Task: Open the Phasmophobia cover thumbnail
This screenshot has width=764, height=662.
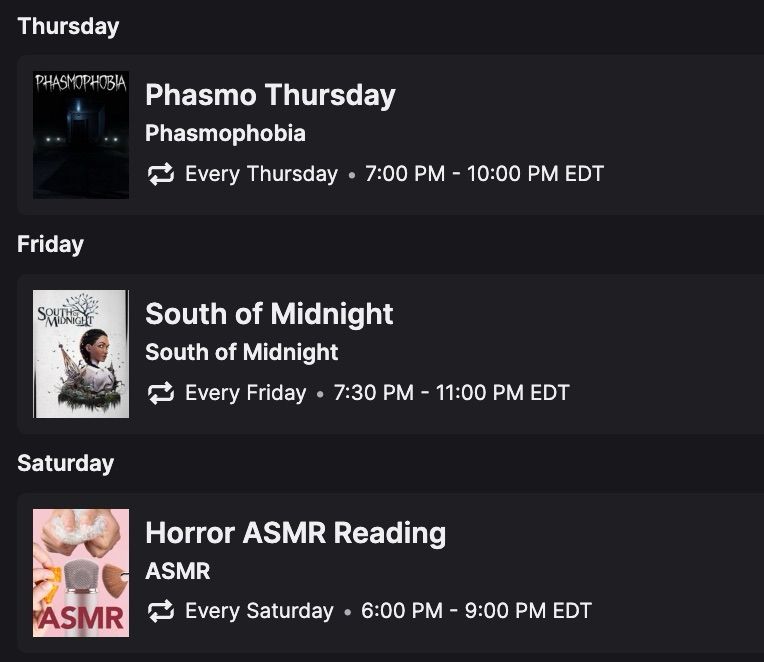Action: point(81,135)
